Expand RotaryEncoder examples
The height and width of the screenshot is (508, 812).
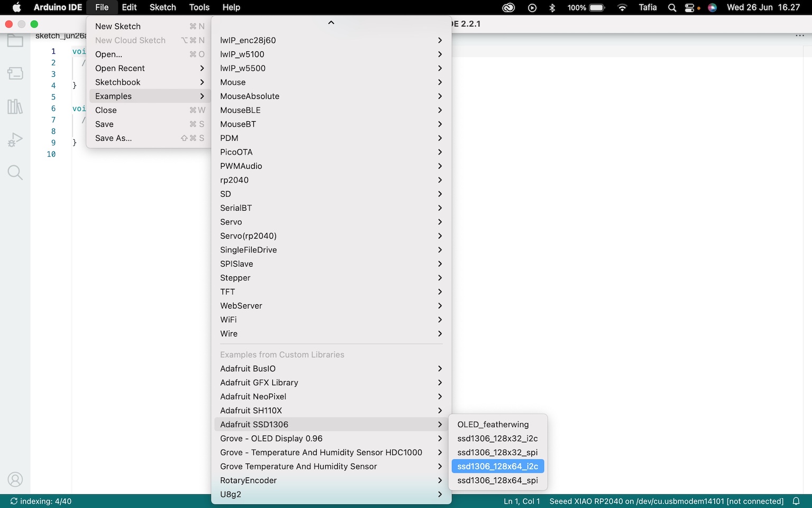[331, 480]
